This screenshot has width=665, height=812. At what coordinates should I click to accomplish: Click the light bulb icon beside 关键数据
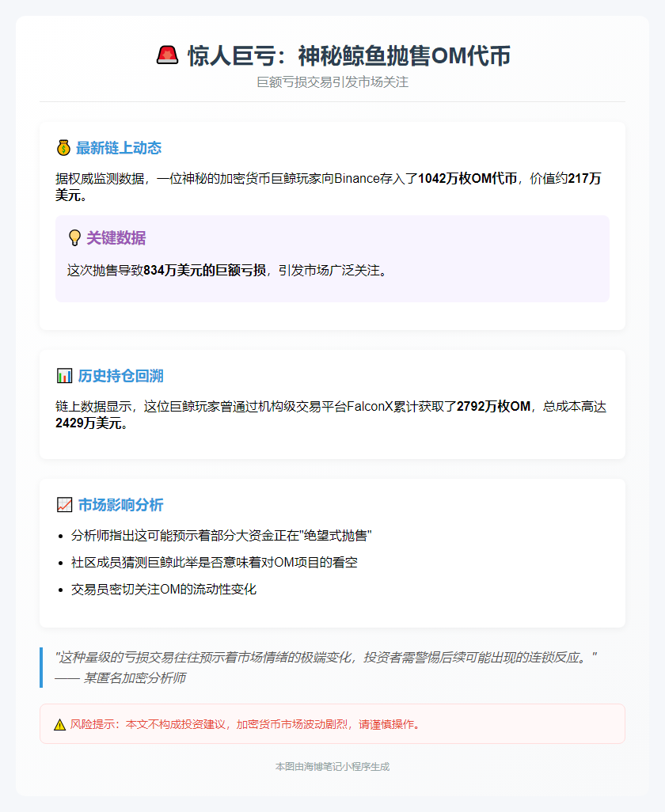point(74,238)
